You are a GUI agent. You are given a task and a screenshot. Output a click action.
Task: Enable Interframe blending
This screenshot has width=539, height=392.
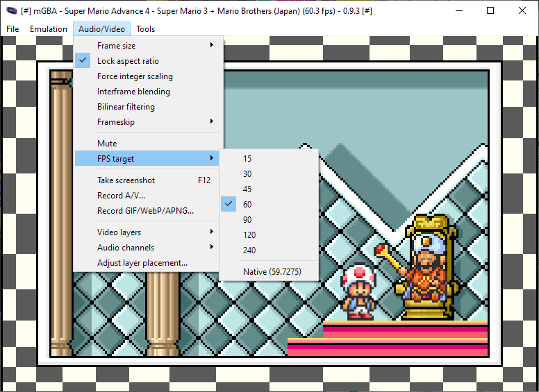[x=147, y=92]
